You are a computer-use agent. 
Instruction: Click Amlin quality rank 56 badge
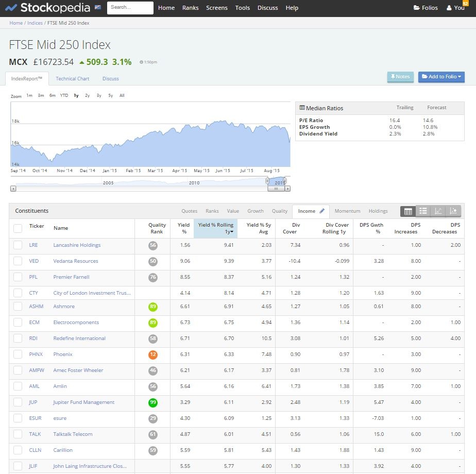point(153,386)
